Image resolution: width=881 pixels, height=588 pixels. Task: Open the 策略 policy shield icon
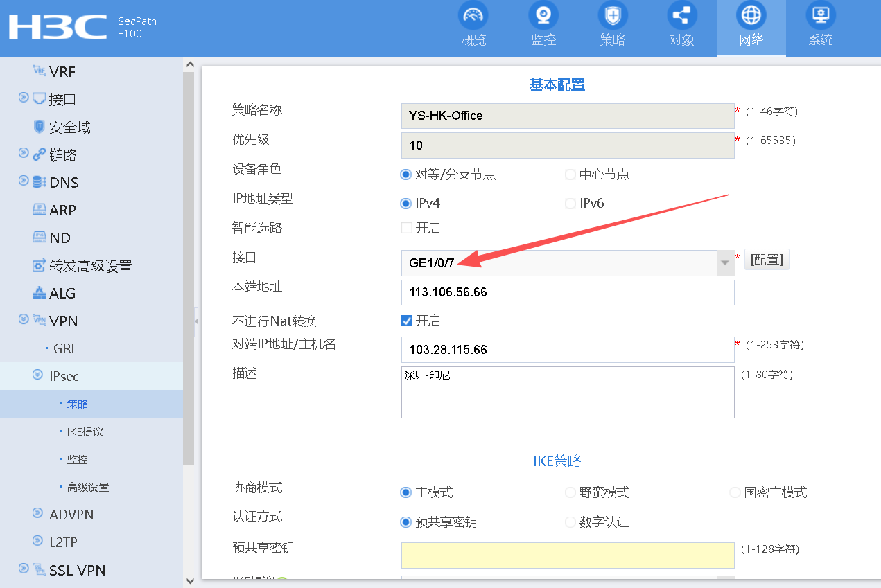(x=612, y=15)
